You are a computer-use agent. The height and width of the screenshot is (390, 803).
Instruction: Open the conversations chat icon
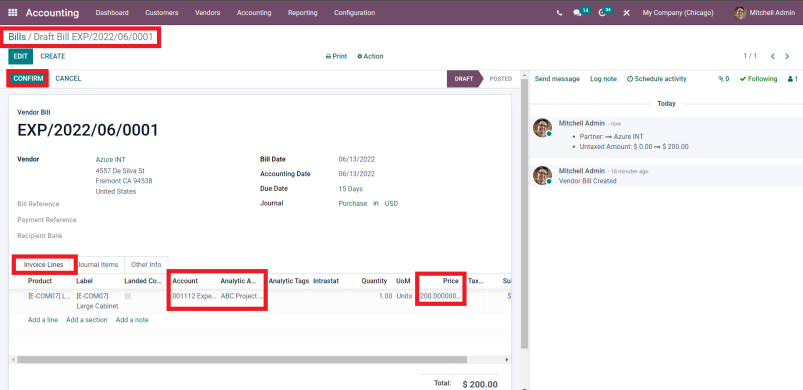[577, 13]
